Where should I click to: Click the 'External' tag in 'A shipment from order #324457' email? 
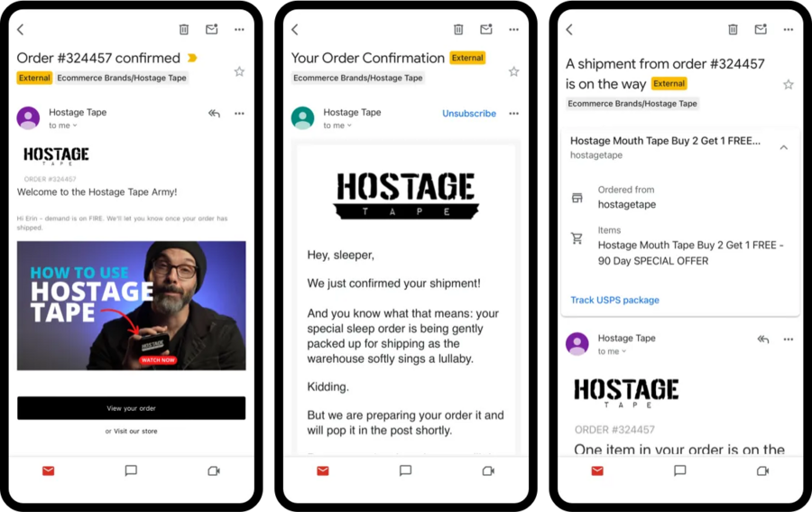click(669, 83)
